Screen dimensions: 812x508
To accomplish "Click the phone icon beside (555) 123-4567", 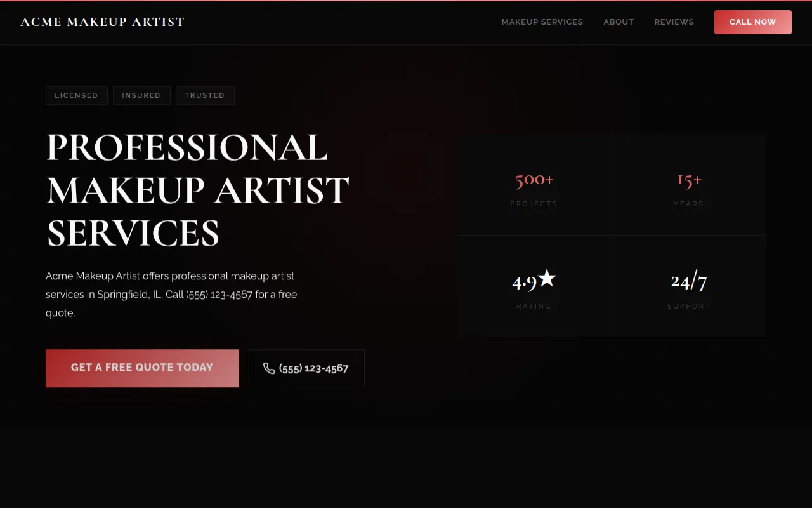I will (x=269, y=368).
